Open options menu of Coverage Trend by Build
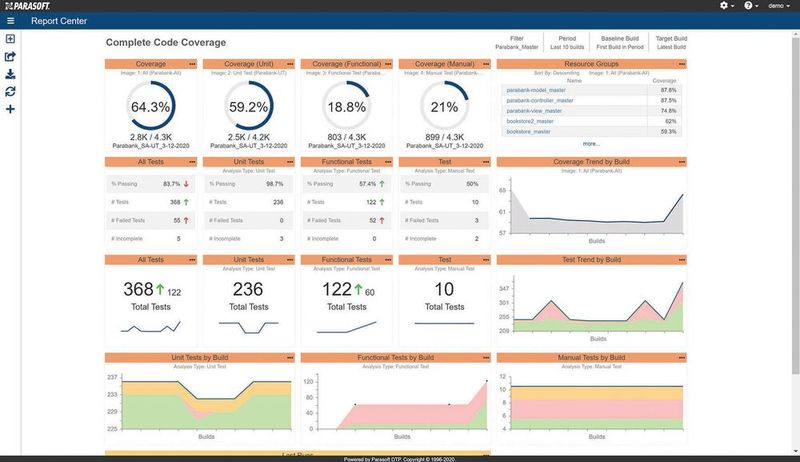 pos(682,162)
